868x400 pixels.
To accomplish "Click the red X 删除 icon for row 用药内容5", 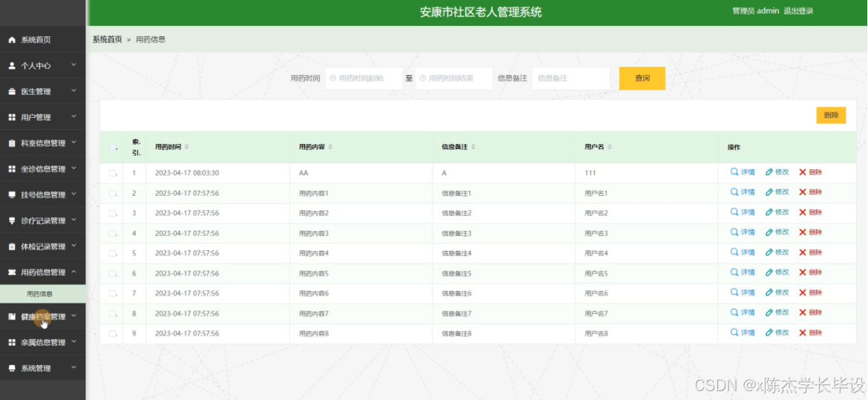I will tap(803, 272).
